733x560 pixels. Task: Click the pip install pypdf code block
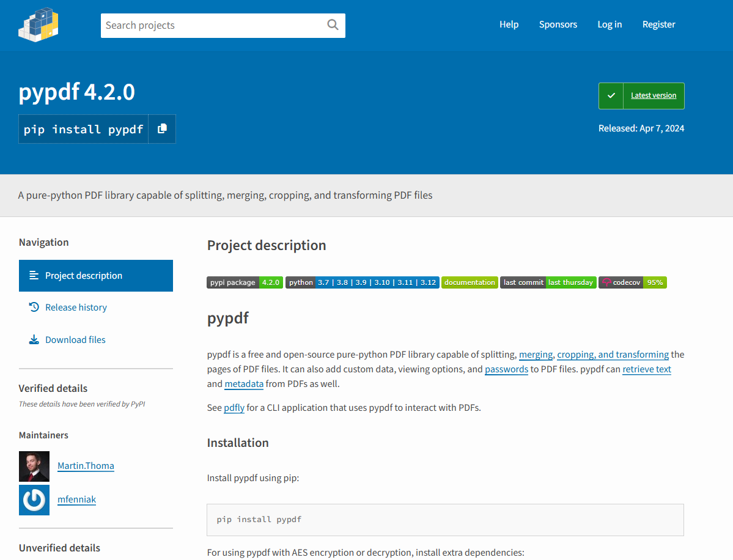pyautogui.click(x=445, y=520)
